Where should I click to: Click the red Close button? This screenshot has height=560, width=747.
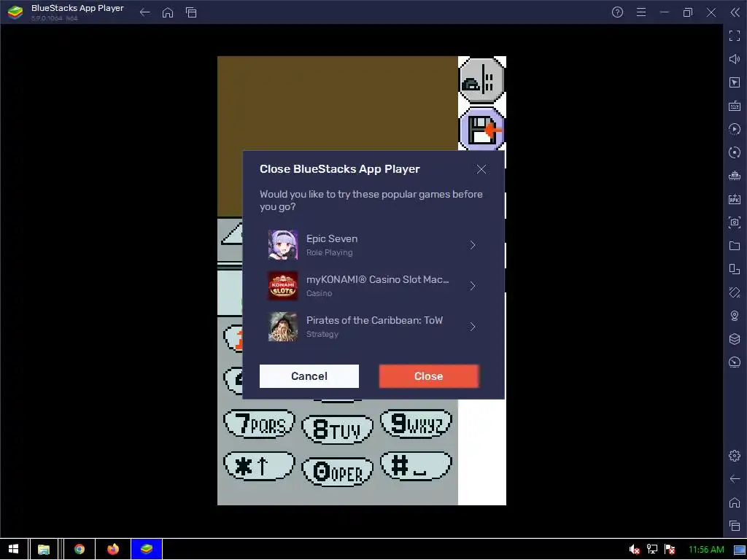pyautogui.click(x=429, y=376)
